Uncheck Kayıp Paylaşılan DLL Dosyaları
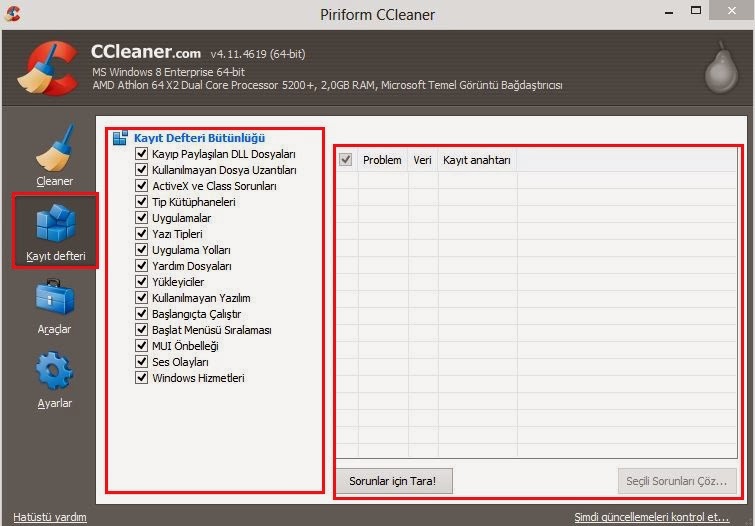This screenshot has height=526, width=755. (x=141, y=154)
